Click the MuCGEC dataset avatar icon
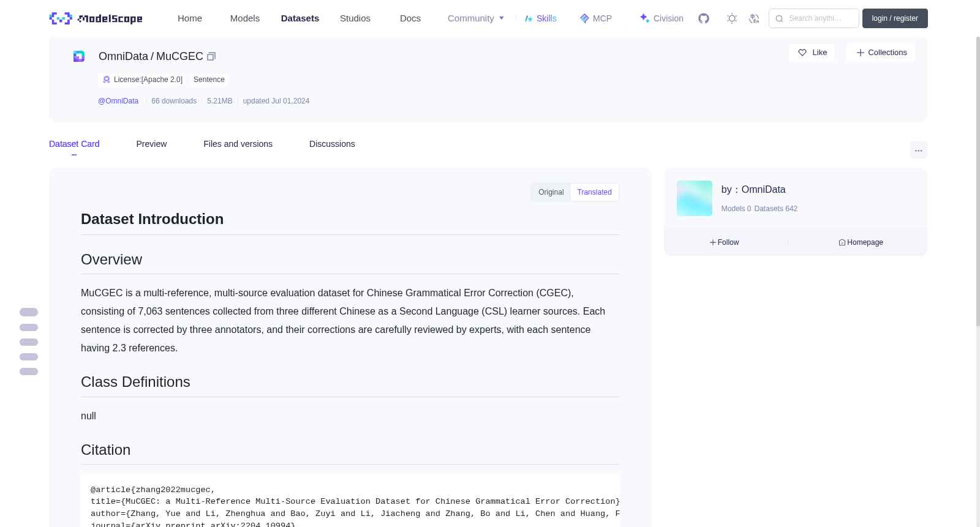Screen dimensions: 980x527 79,56
